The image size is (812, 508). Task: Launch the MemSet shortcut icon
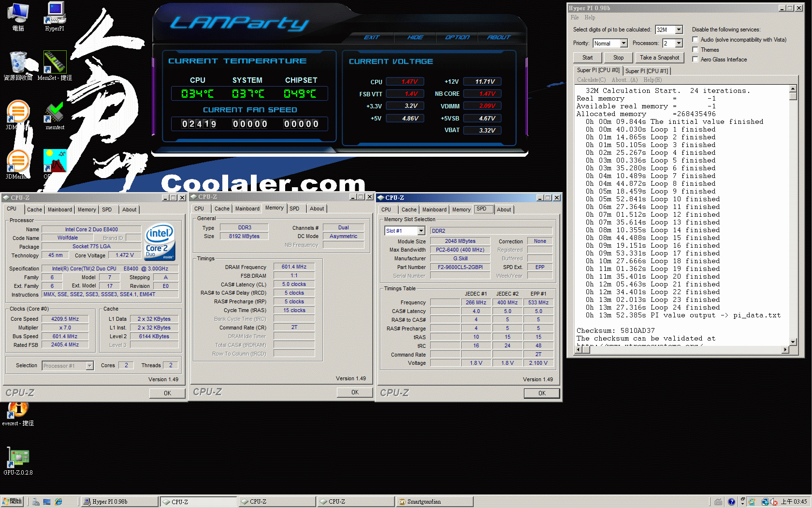coord(55,65)
